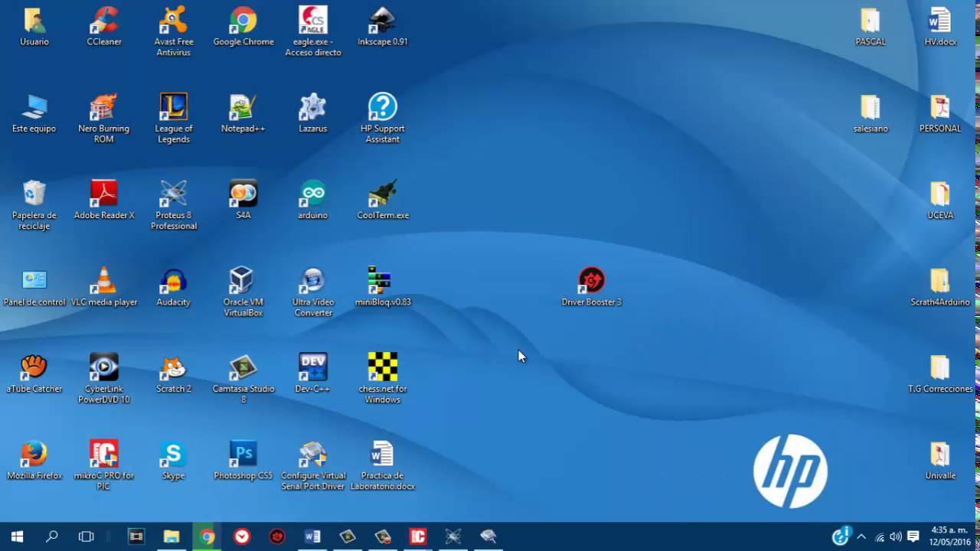This screenshot has width=980, height=551.
Task: Open the Windows Start menu
Action: pos(17,536)
